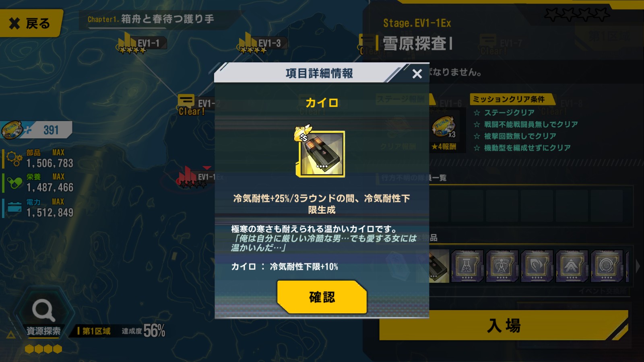
Task: Select stage node EV1-3
Action: point(262,43)
